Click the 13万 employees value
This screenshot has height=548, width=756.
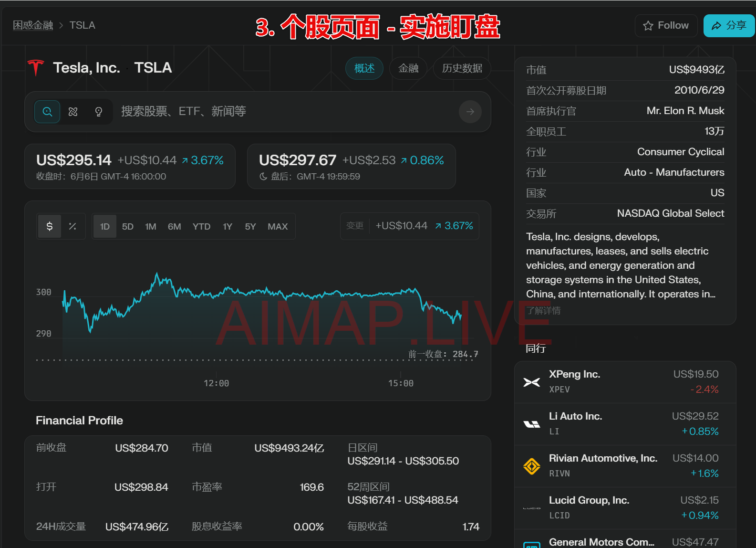point(715,131)
